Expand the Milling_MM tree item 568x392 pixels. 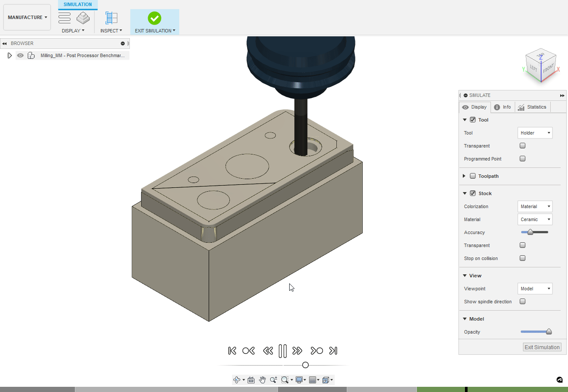10,55
